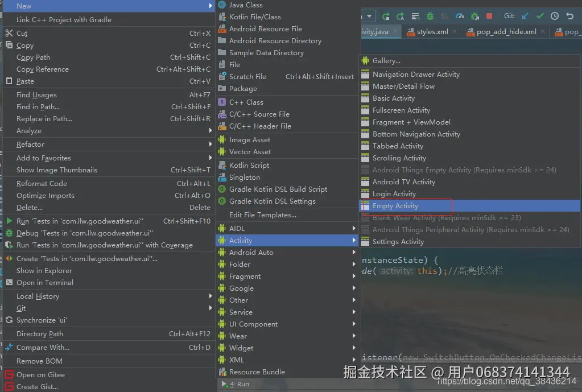Select Android Resource Directory
This screenshot has height=392, width=582.
click(x=287, y=41)
